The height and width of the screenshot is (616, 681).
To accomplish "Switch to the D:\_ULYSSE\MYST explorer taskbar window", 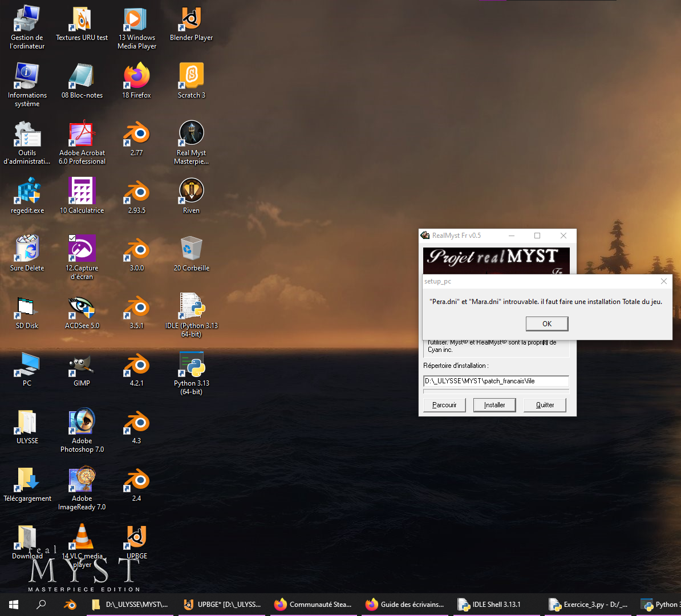I will [130, 604].
